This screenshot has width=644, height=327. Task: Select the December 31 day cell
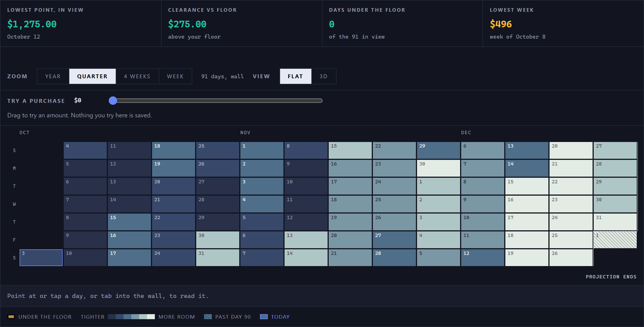click(x=615, y=222)
